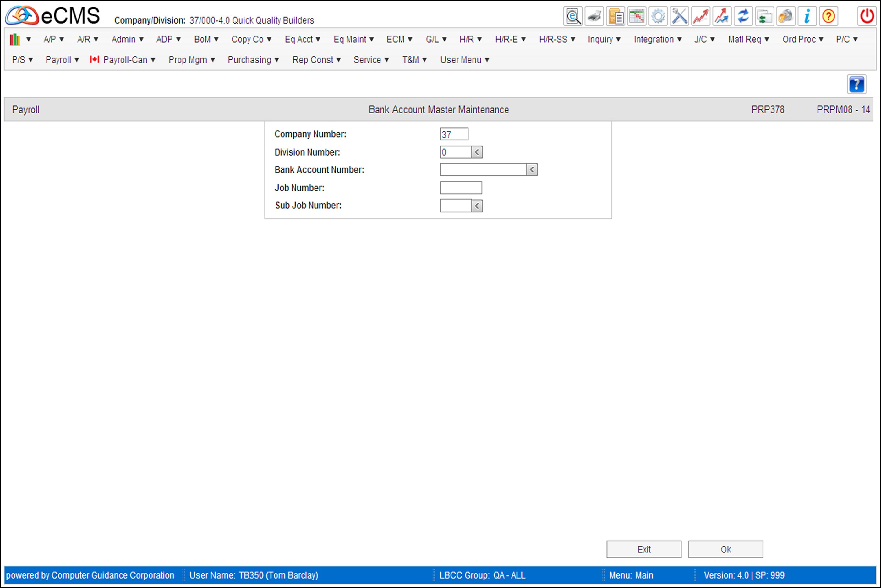The width and height of the screenshot is (881, 588).
Task: Expand the Prop Mgm menu
Action: coord(192,60)
